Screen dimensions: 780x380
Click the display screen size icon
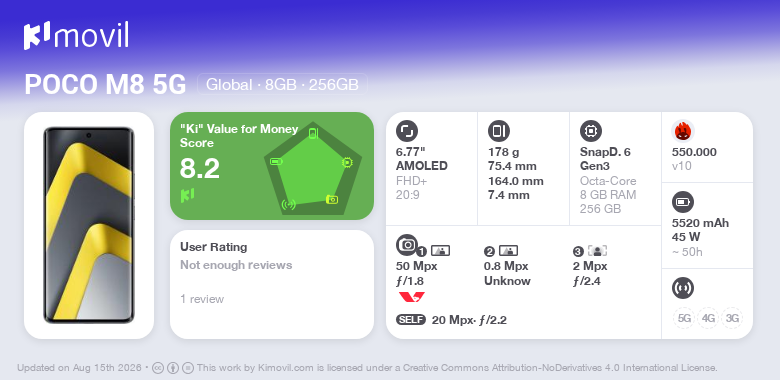407,131
